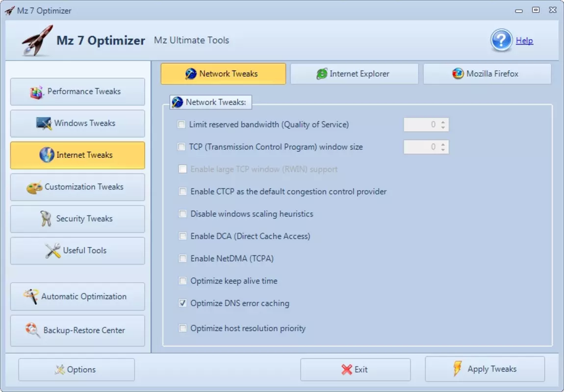Click the Backup-Restore Center lifebuoy icon
Screen dimensions: 564x392
coord(33,330)
